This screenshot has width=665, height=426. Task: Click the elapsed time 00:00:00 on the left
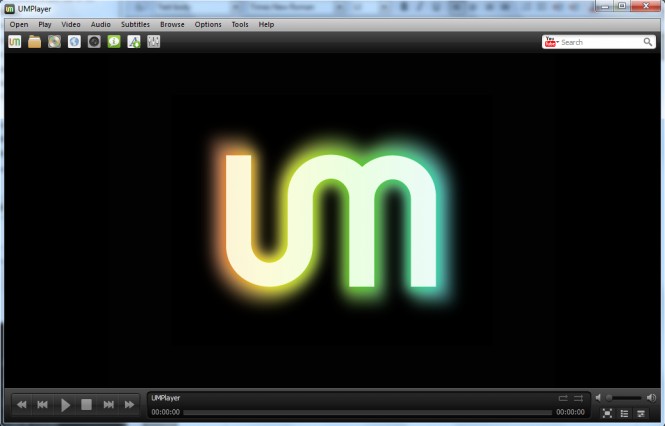click(x=165, y=412)
